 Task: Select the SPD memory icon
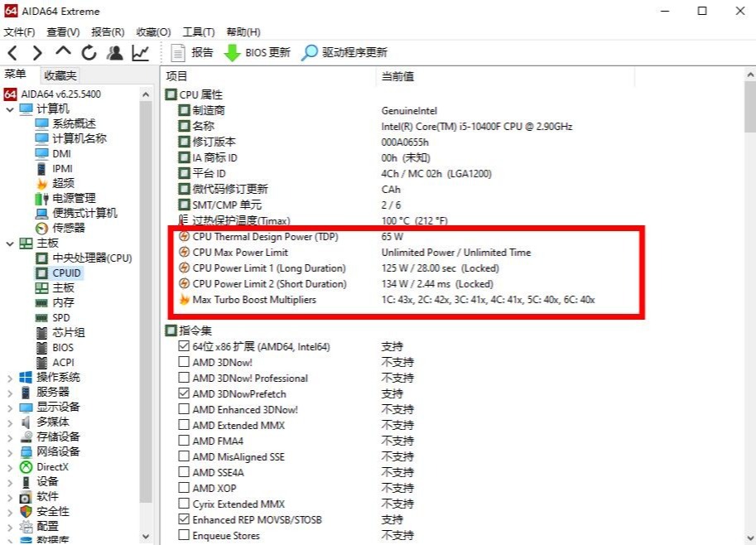[42, 318]
